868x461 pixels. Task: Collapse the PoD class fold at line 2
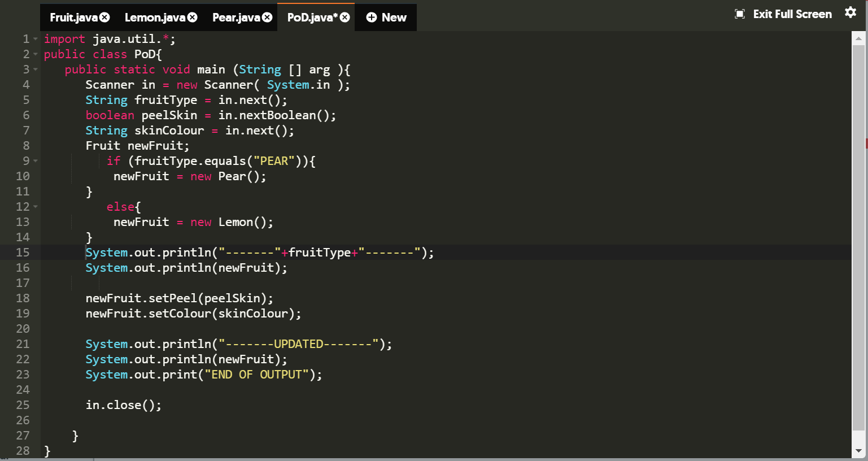[36, 54]
